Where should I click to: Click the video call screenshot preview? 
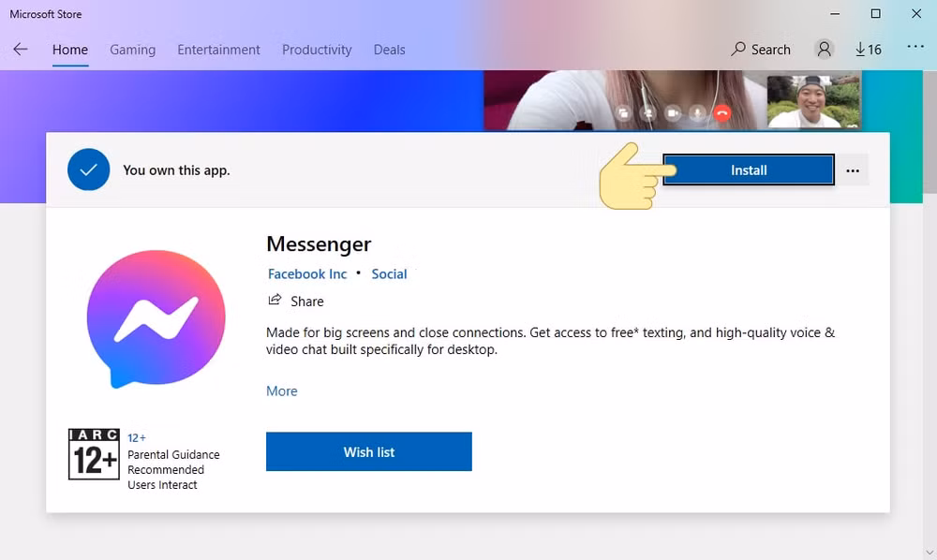[672, 100]
